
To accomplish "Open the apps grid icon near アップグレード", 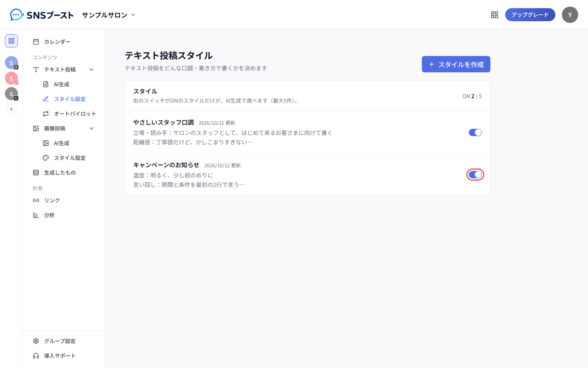I will 494,15.
